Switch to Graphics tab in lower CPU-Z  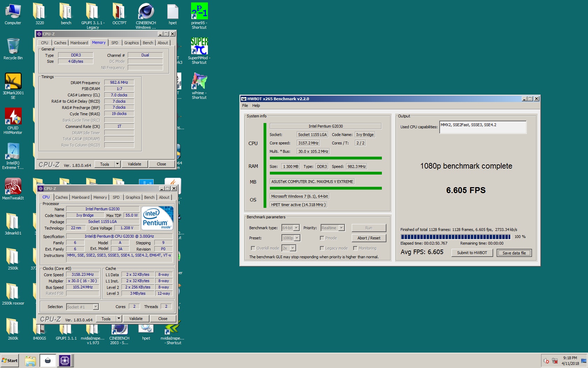pyautogui.click(x=133, y=197)
